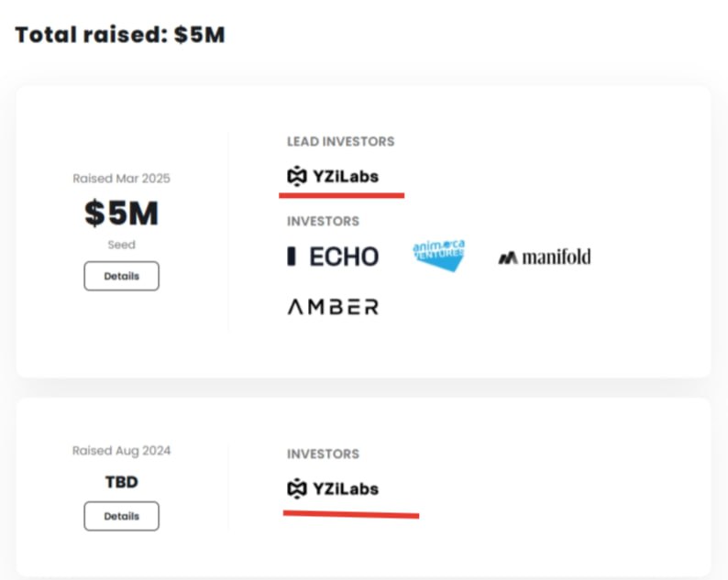Click the ECHO investor logo
The width and height of the screenshot is (728, 580).
tap(333, 257)
